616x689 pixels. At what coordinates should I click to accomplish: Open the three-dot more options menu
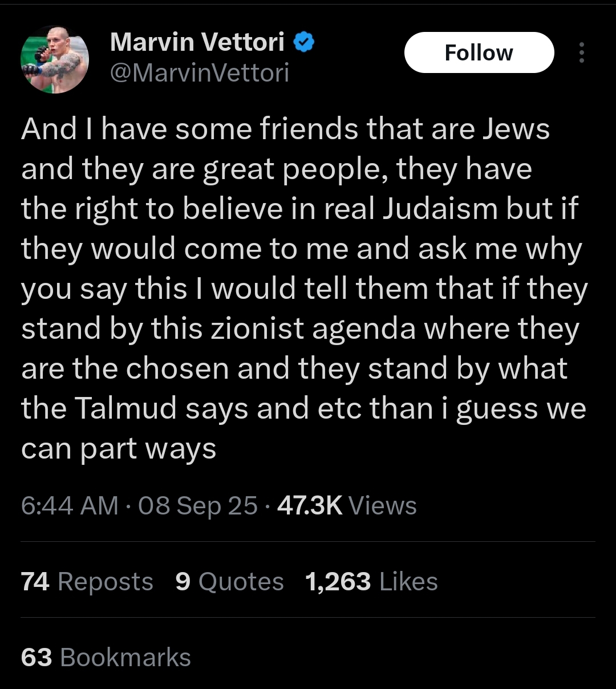pos(581,52)
